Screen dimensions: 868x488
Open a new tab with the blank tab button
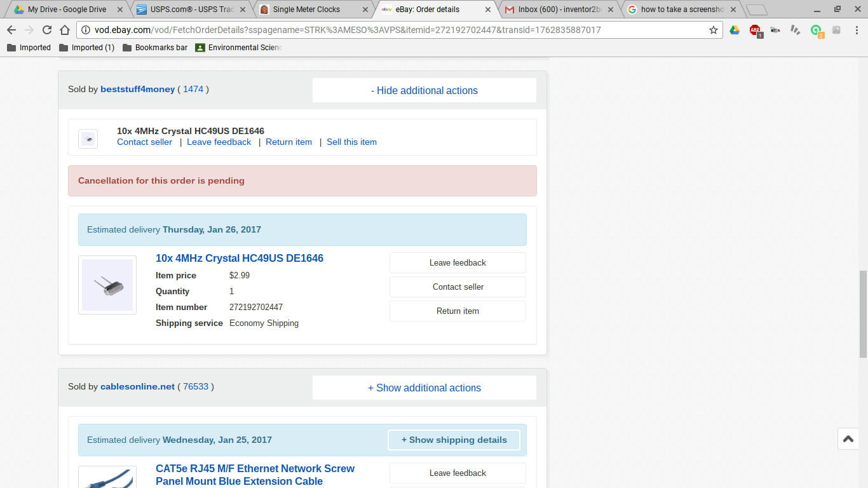[756, 10]
